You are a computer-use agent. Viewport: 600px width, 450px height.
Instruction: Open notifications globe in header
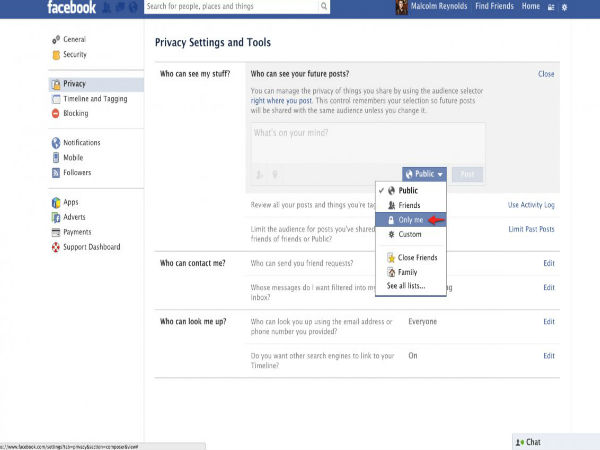tap(133, 7)
